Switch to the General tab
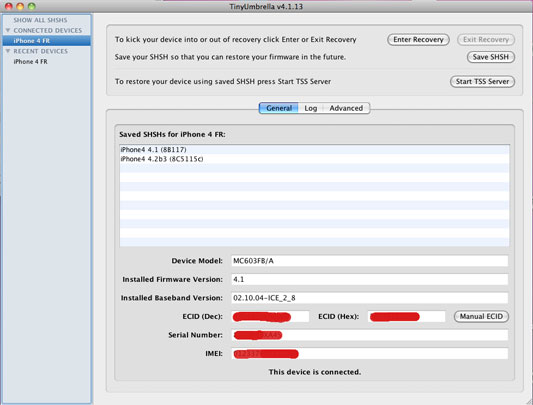533x405 pixels. (x=279, y=108)
